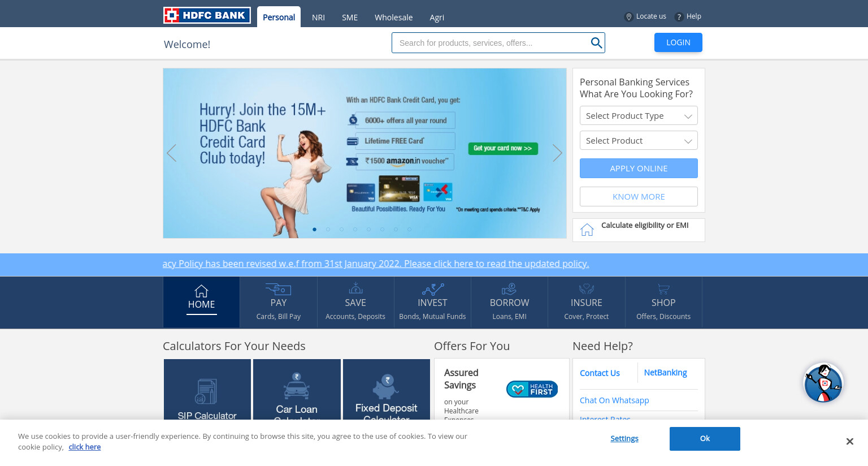Close the cookie notice banner
Screen dimensions: 868x466
[x=849, y=441]
